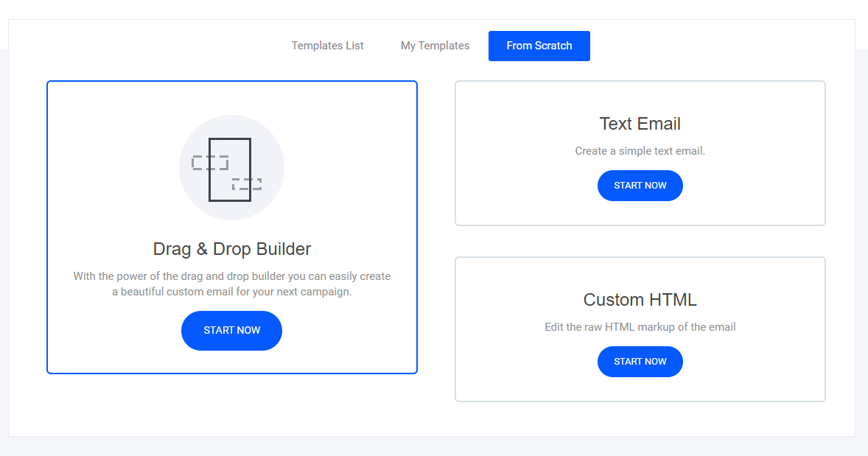Image resolution: width=868 pixels, height=456 pixels.
Task: Select the Text Email card's left border
Action: point(455,153)
